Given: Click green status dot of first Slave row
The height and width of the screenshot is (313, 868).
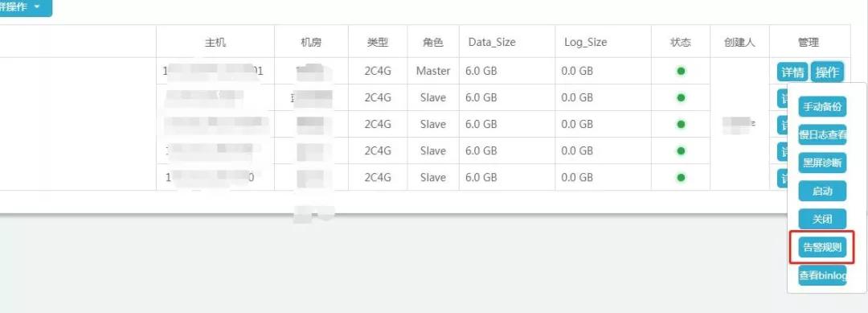Looking at the screenshot, I should click(681, 97).
